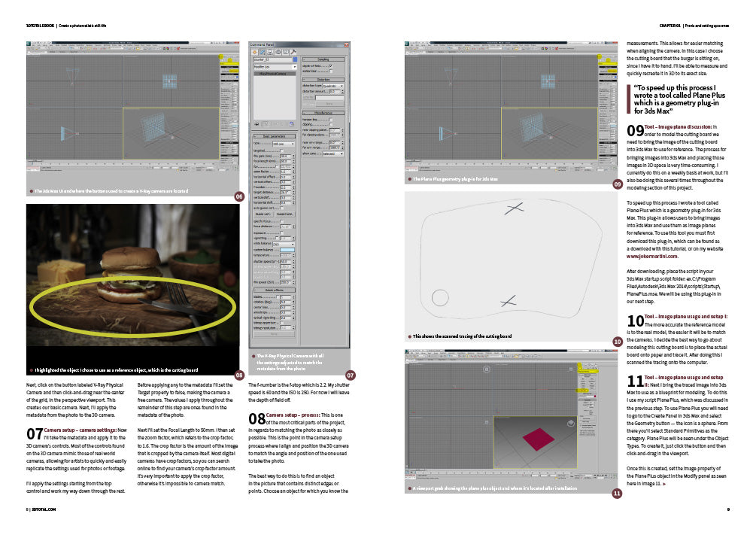Switch to the Motion panel tab
756x535 pixels.
[278, 52]
